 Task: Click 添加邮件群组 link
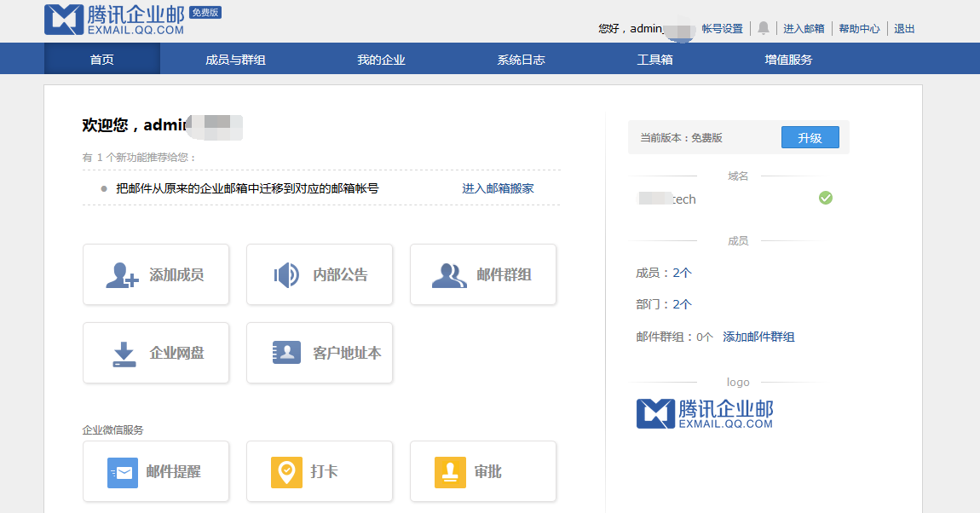(x=758, y=337)
